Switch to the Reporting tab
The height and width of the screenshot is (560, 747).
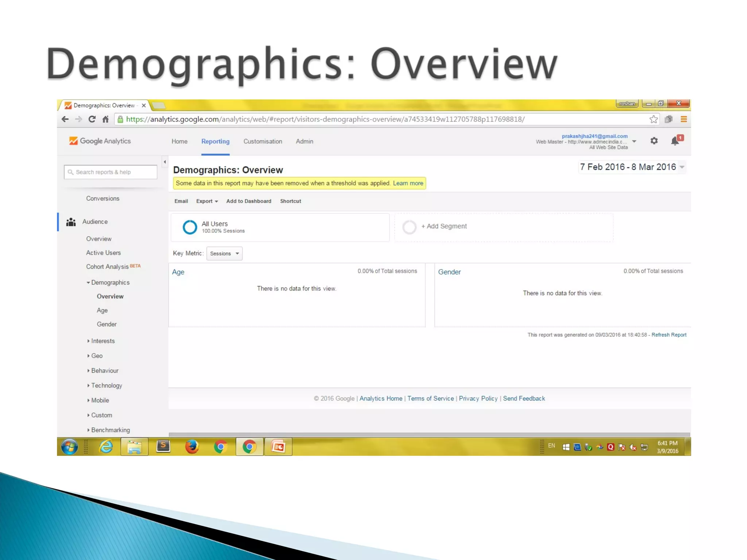pos(215,141)
